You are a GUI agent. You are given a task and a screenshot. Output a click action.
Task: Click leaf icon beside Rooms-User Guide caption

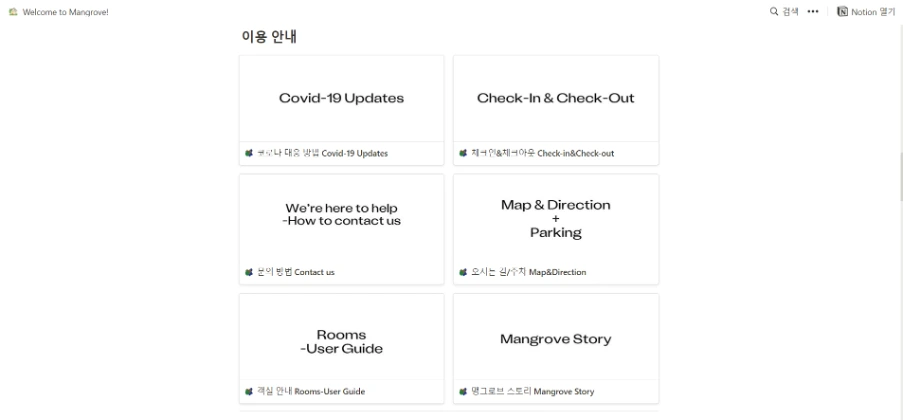(x=249, y=391)
